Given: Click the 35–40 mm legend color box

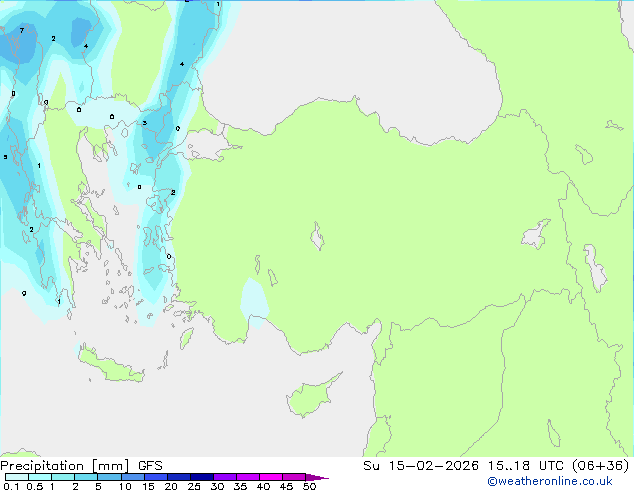Looking at the screenshot, I should point(248,477).
